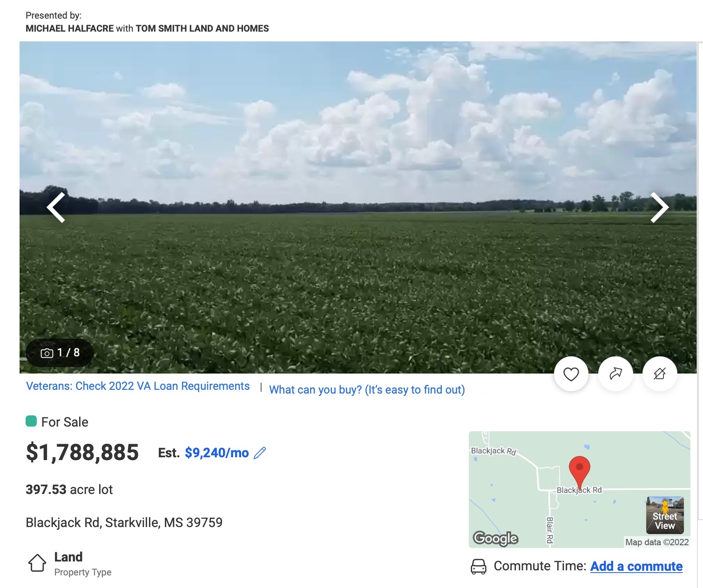Click the Map data ©2022 attribution

[656, 542]
